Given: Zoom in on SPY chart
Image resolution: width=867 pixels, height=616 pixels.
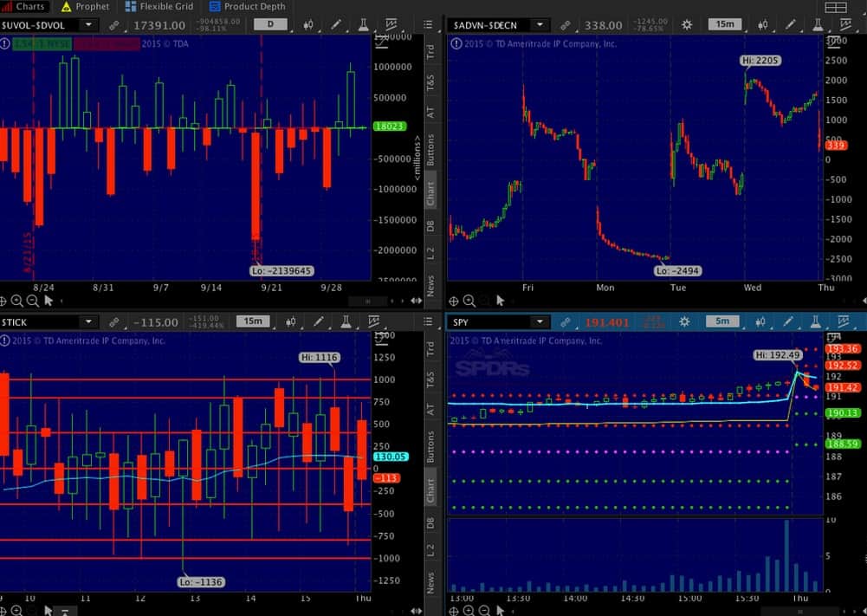Looking at the screenshot, I should [x=469, y=611].
